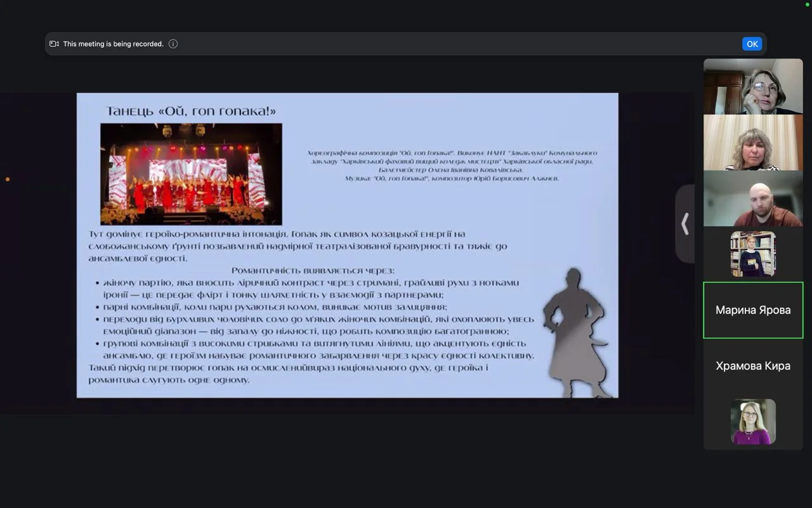Click the small orange dot at left edge
The width and height of the screenshot is (812, 508).
click(8, 179)
